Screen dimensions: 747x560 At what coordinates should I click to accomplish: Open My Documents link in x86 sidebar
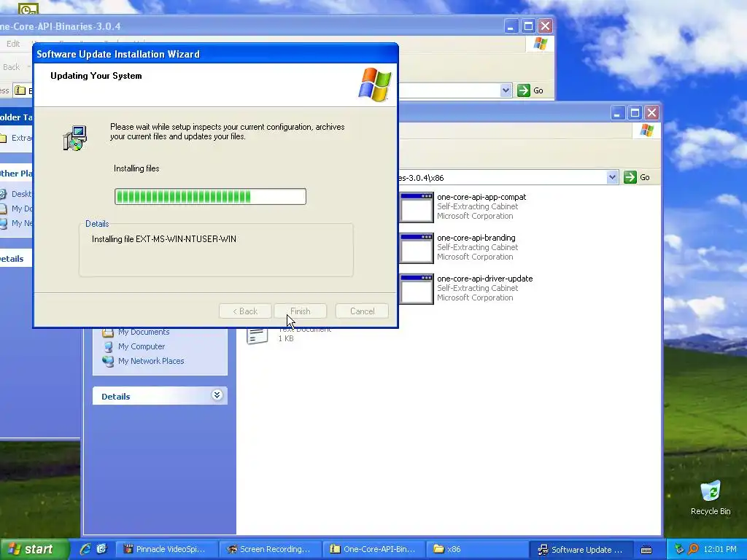[144, 332]
